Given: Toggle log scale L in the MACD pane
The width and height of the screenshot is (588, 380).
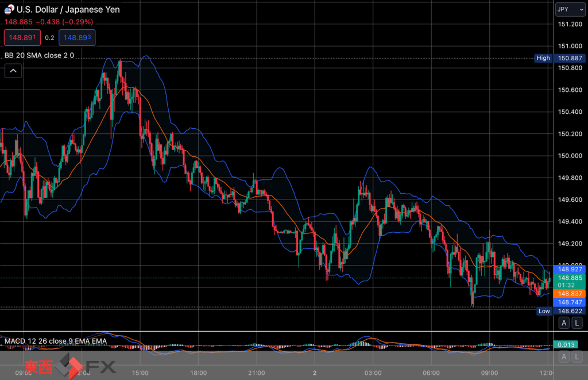Looking at the screenshot, I should tap(577, 357).
